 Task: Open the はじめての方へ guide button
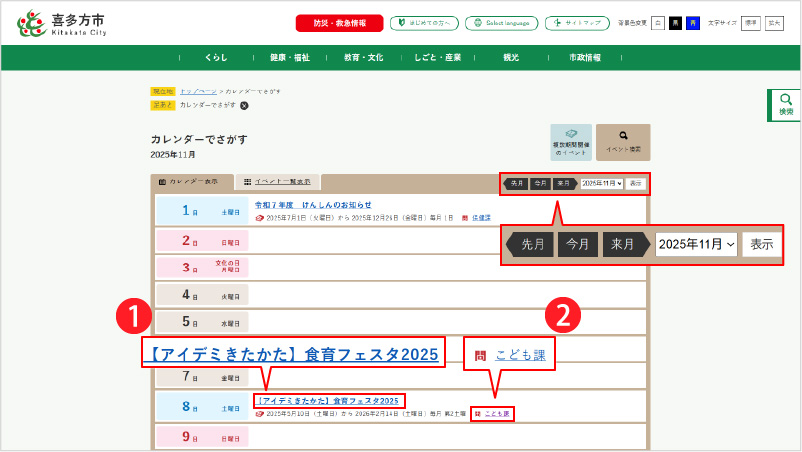tap(424, 23)
